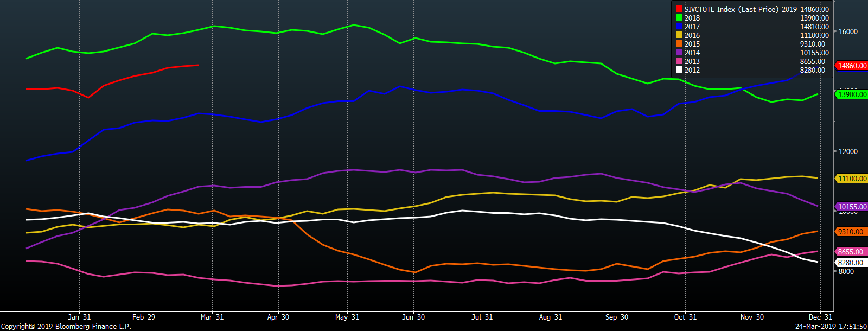Select the white 2012 legend swatch

pyautogui.click(x=679, y=70)
